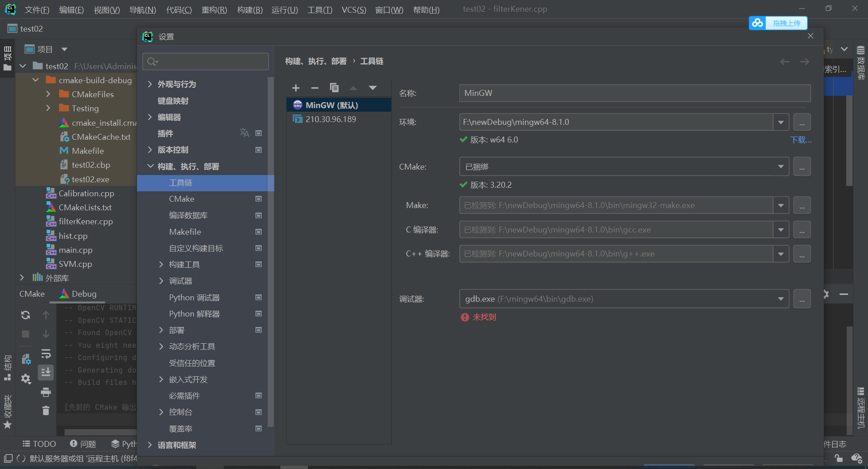Move toolchain up with the up arrow icon
The height and width of the screenshot is (469, 868).
click(353, 88)
